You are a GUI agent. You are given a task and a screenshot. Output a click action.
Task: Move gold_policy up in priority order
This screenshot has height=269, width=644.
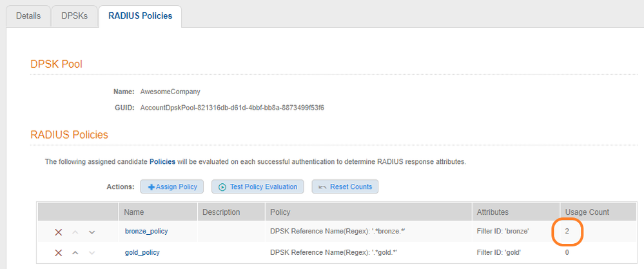coord(75,252)
